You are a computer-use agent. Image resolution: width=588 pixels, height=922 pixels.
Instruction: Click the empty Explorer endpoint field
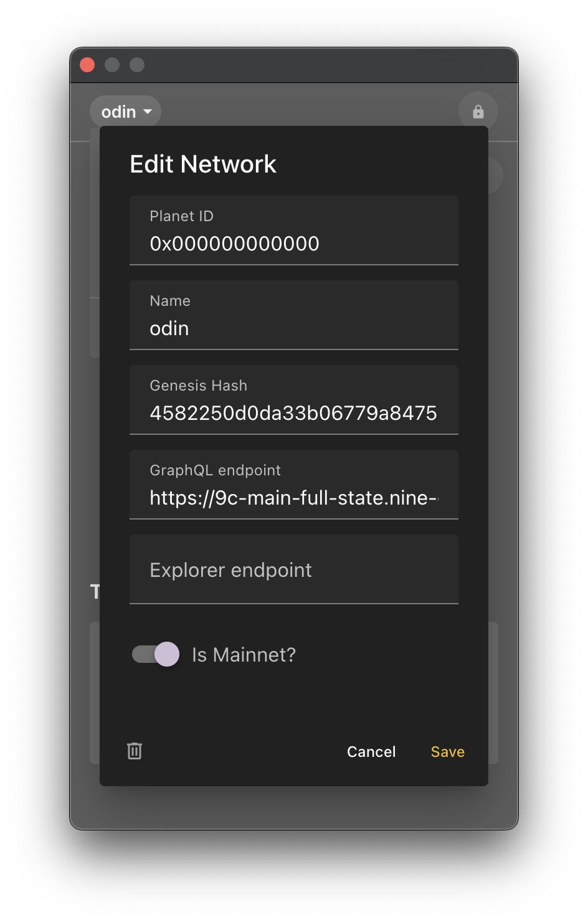pyautogui.click(x=293, y=569)
